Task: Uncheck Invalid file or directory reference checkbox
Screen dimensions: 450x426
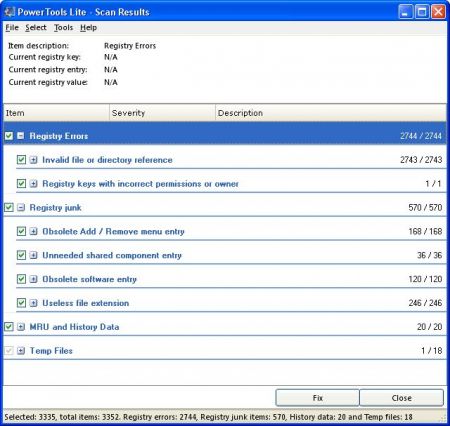Action: (21, 160)
